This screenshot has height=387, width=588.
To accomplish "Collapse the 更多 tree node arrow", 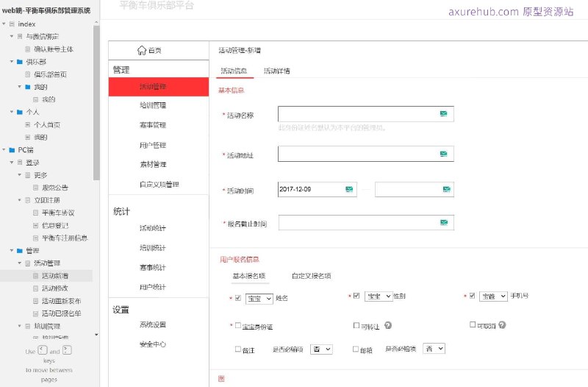I will tap(20, 175).
